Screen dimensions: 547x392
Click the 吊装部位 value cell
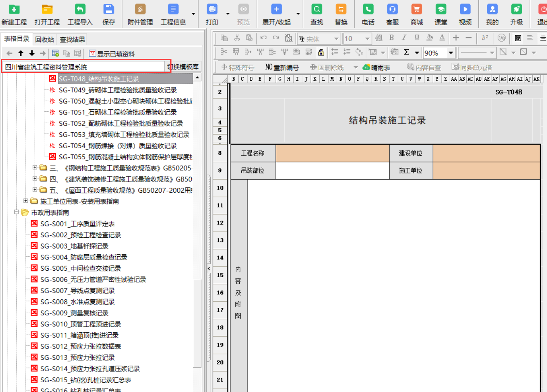(x=332, y=171)
